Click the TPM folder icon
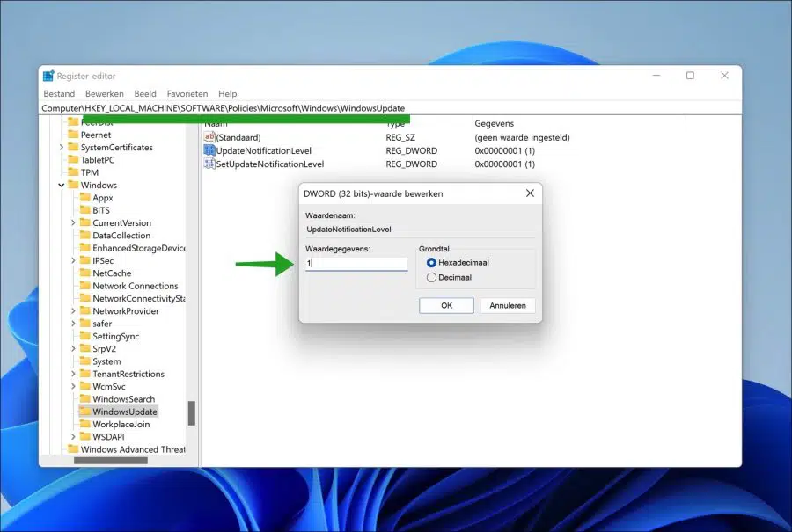The height and width of the screenshot is (532, 792). [73, 172]
